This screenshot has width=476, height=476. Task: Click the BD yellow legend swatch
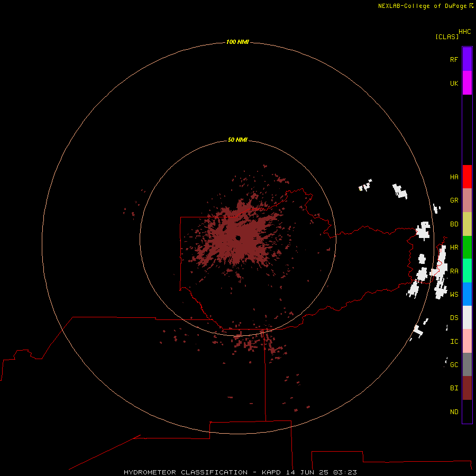[467, 224]
